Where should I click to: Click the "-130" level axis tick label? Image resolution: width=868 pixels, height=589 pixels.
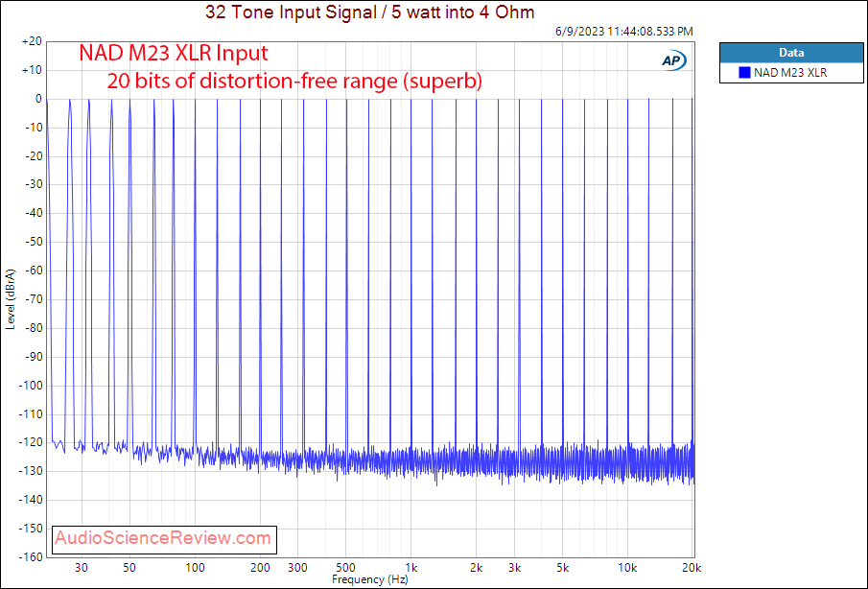coord(31,471)
